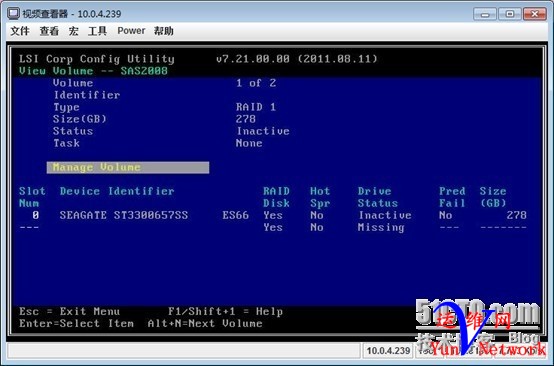
Task: Click the Alt+N=Next Volume hint
Action: [x=205, y=324]
